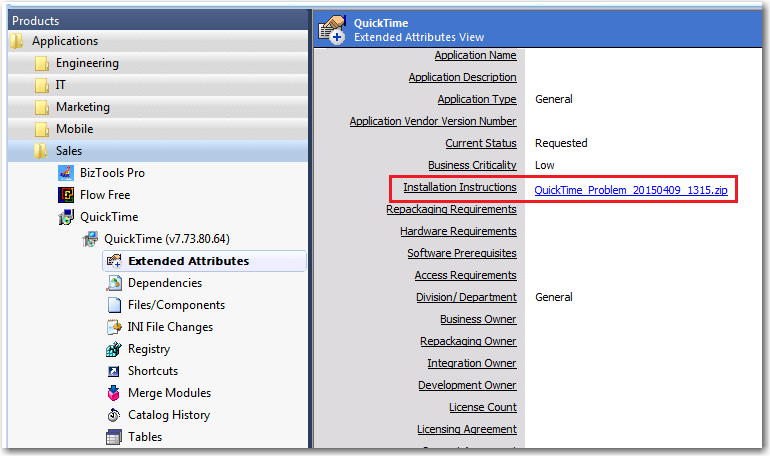Click the Catalog History clock icon
The image size is (770, 456).
tap(114, 415)
